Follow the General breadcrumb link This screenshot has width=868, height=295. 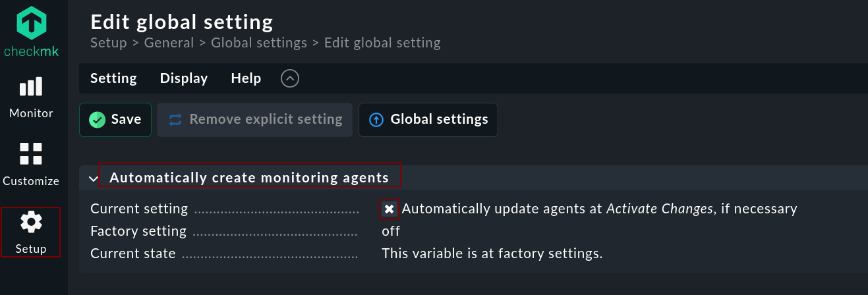click(x=169, y=43)
